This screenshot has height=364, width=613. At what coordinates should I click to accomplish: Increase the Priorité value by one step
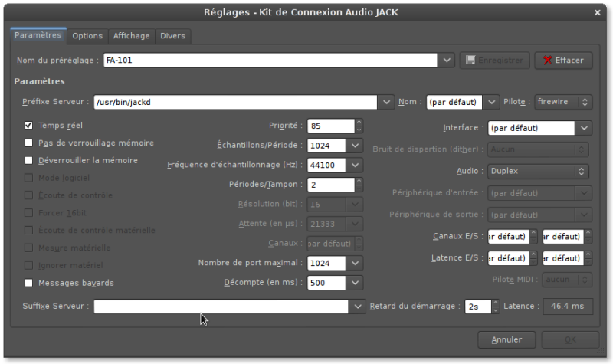click(x=359, y=122)
